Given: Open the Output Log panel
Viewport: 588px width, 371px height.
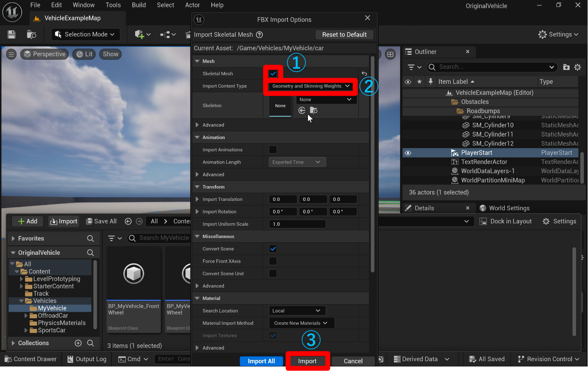Looking at the screenshot, I should tap(87, 359).
